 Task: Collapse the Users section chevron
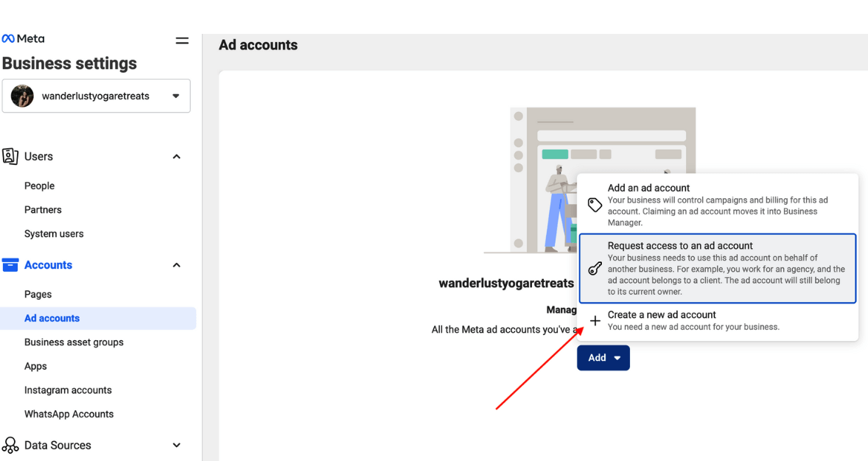click(x=177, y=157)
